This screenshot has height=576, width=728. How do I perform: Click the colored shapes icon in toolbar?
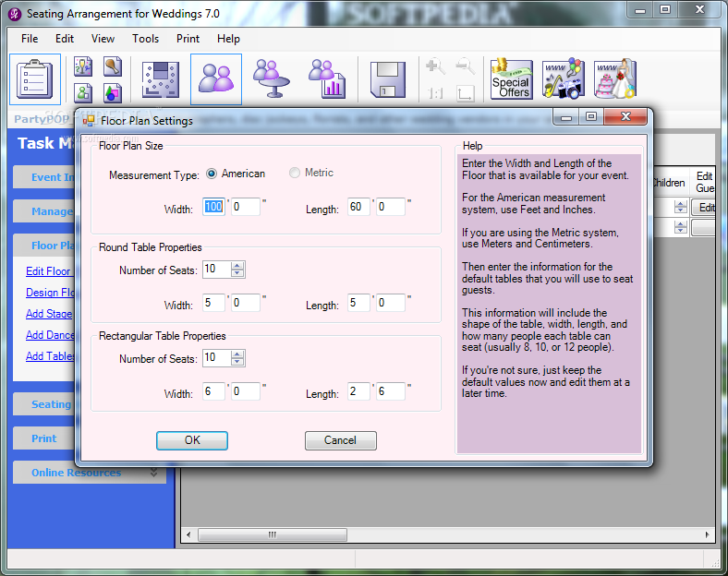(112, 92)
